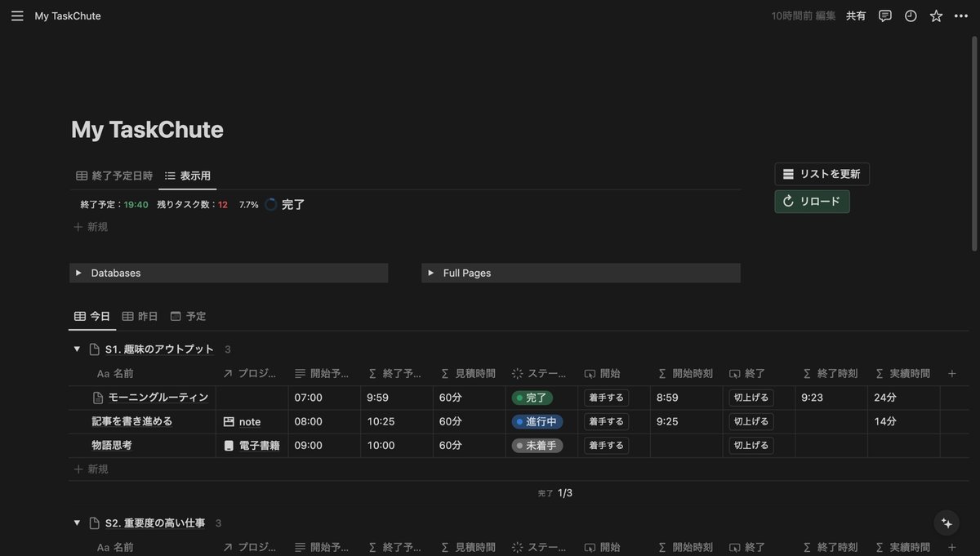Expand the Full Pages toggle block

(x=430, y=273)
